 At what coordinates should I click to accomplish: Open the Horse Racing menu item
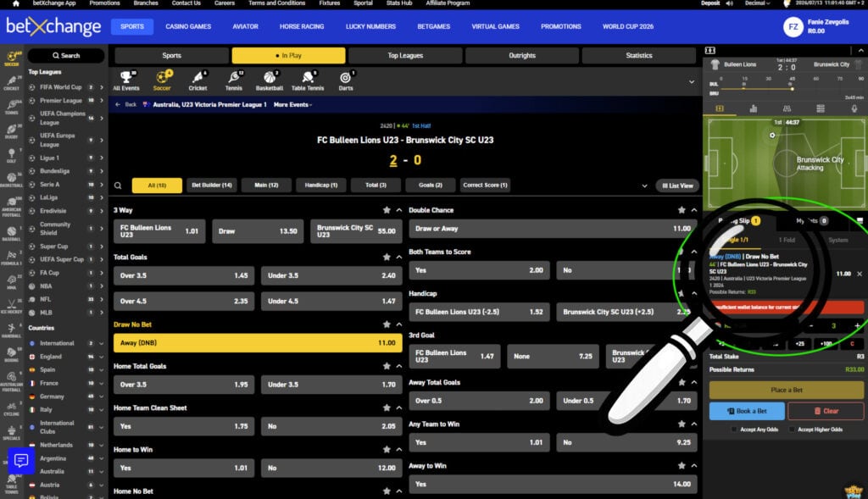coord(302,26)
